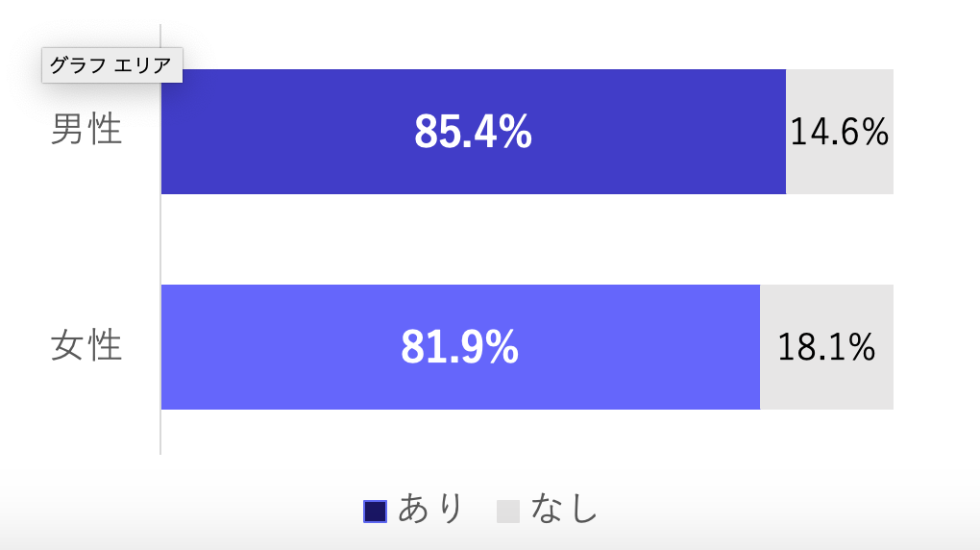Click the empty plot area between the two bars
The width and height of the screenshot is (980, 550).
point(525,239)
